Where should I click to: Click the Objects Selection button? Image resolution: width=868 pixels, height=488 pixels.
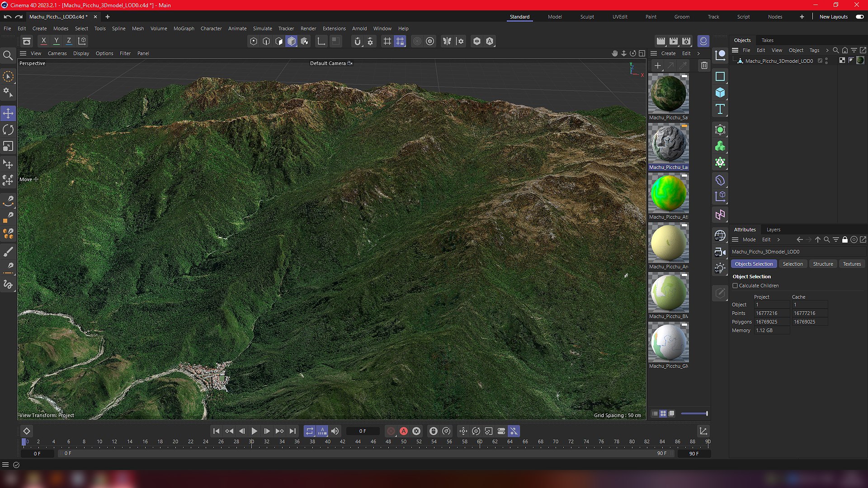pyautogui.click(x=754, y=264)
